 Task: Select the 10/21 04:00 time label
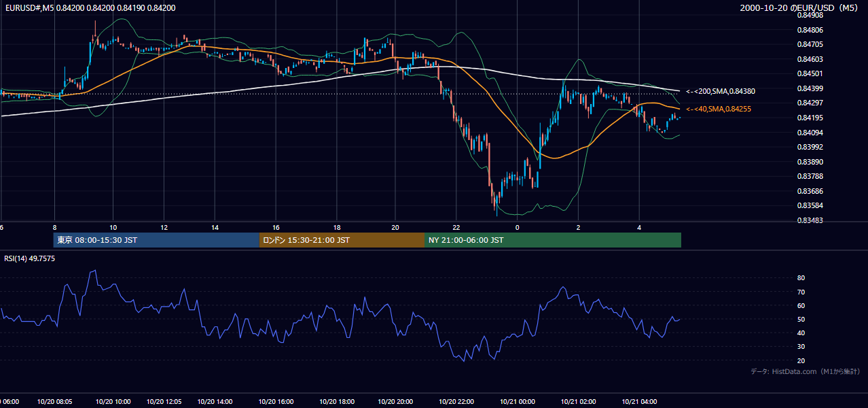pyautogui.click(x=639, y=402)
